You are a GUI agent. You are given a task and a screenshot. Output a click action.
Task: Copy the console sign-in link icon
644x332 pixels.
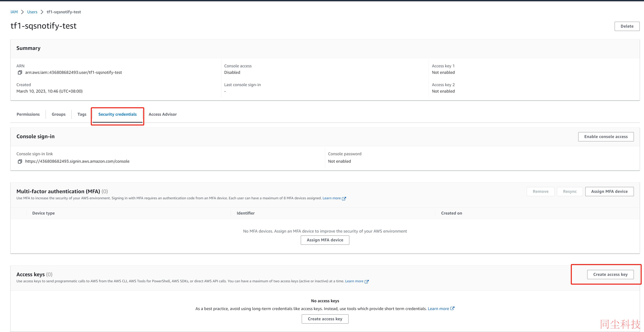tap(20, 161)
